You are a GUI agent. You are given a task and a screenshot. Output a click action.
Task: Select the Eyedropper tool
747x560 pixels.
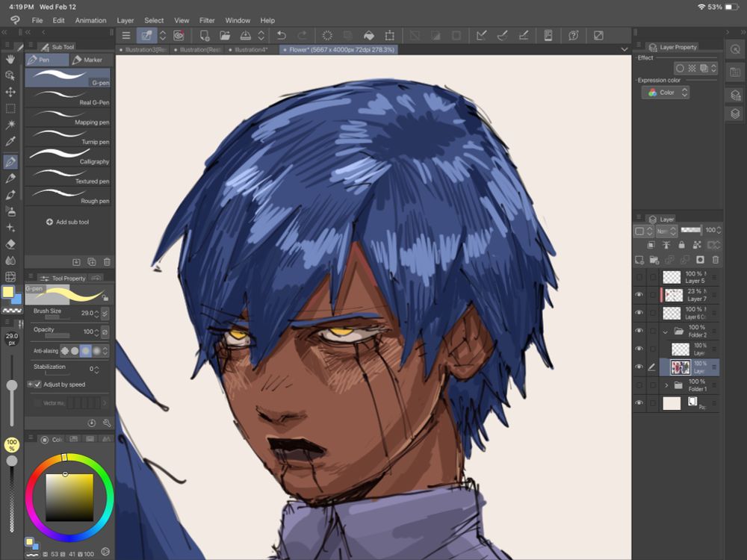coord(10,141)
